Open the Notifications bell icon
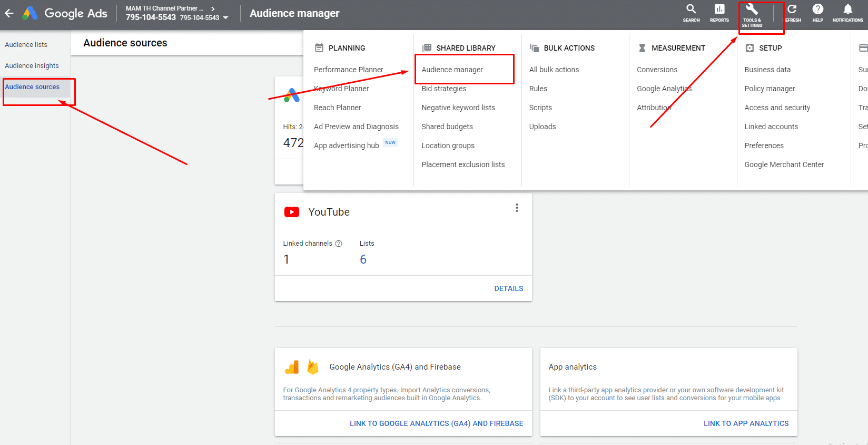Viewport: 868px width, 445px height. coord(847,9)
